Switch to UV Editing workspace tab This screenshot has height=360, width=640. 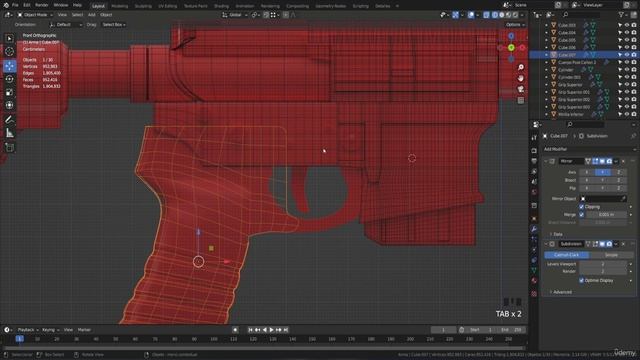168,6
